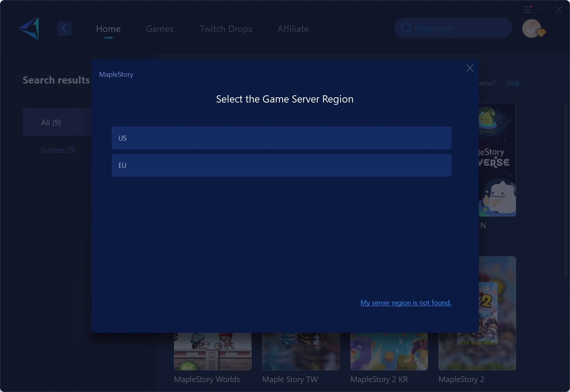This screenshot has height=392, width=570.
Task: Filter results by Games (9)
Action: pos(58,150)
